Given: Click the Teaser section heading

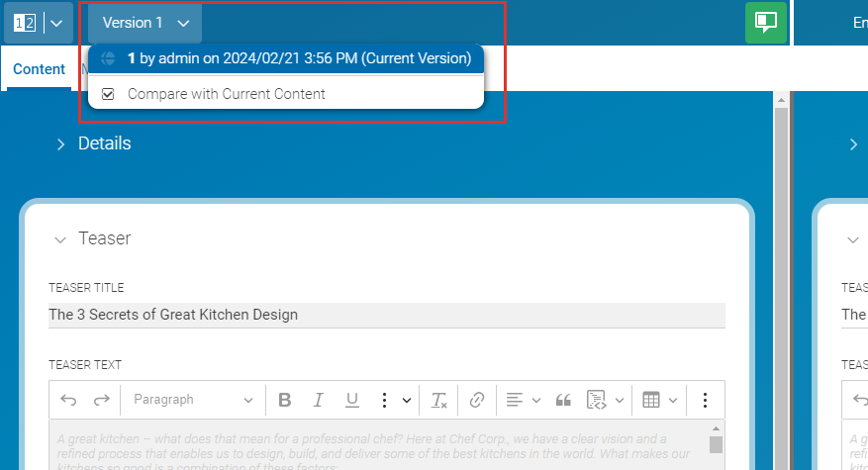Looking at the screenshot, I should coord(105,238).
